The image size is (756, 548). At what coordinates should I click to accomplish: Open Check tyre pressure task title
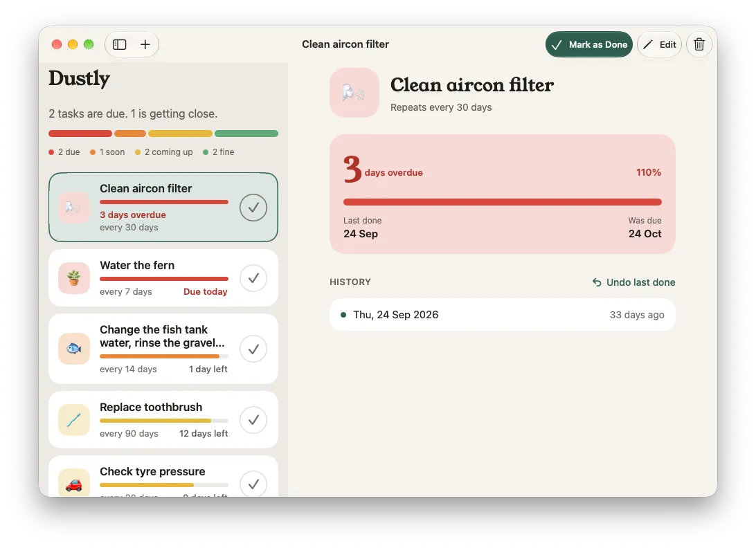pos(152,471)
